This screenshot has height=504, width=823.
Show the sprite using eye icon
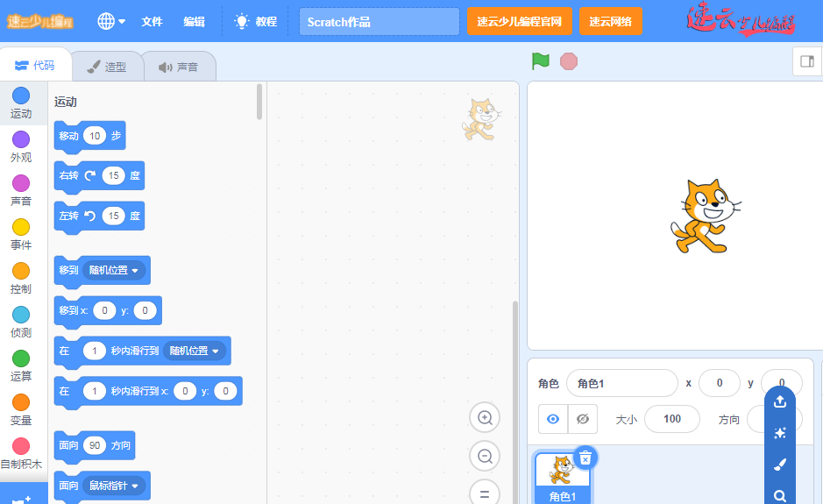click(x=553, y=419)
